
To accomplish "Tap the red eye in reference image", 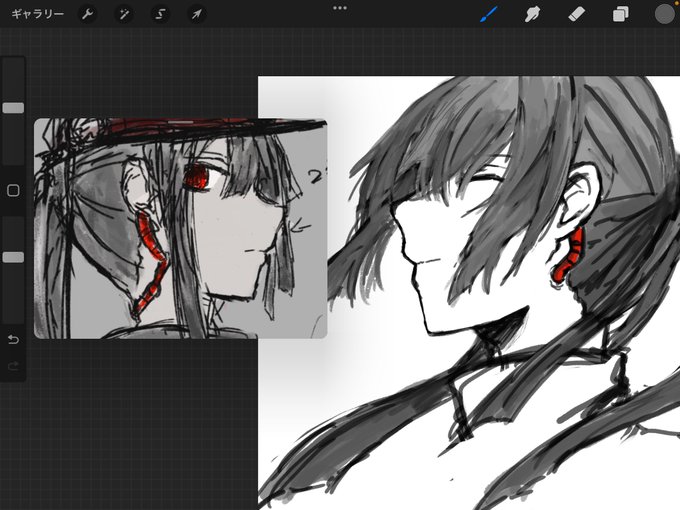I will [197, 177].
